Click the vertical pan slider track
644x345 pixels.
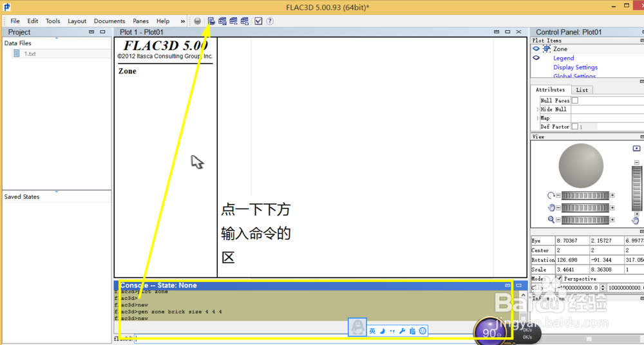tap(637, 188)
